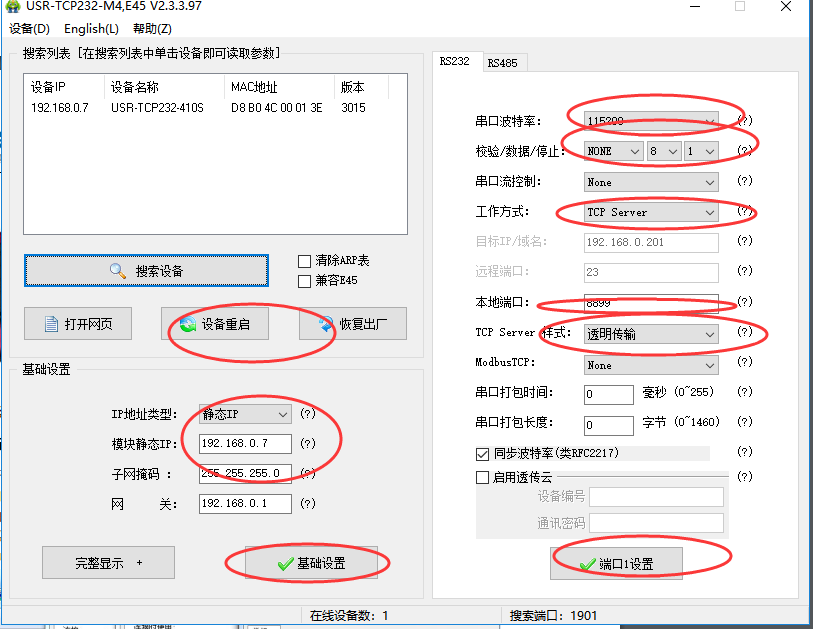The image size is (813, 629).
Task: Click help (?) next to 串口波特率
Action: coord(744,121)
